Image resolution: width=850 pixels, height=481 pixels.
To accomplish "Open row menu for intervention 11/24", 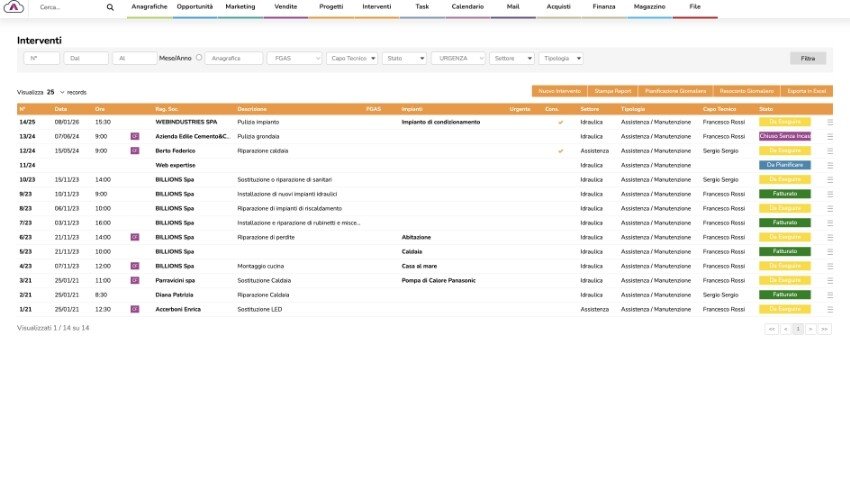I will 830,165.
